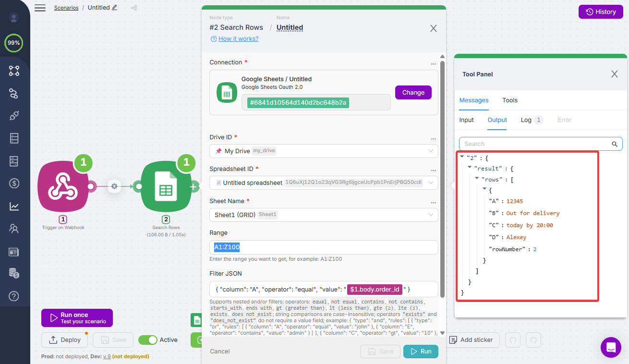
Task: Click the Google Sheets Search Rows node
Action: pyautogui.click(x=165, y=186)
